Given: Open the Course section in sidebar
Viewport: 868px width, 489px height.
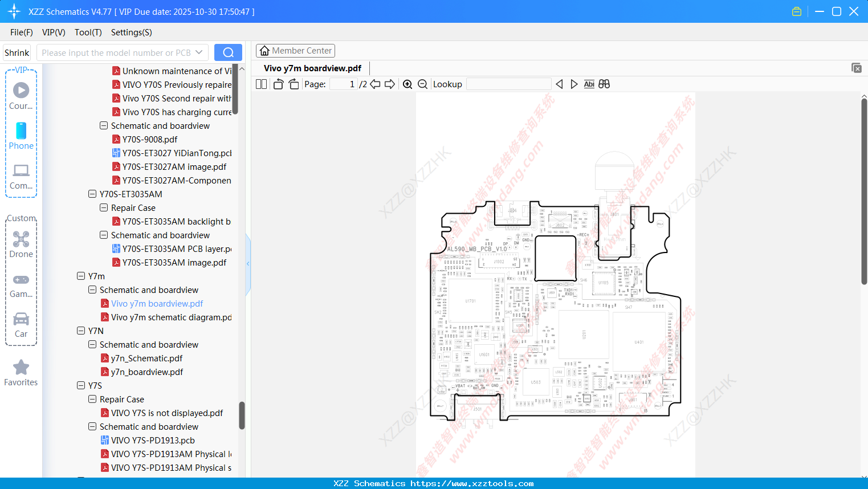Looking at the screenshot, I should click(x=21, y=96).
